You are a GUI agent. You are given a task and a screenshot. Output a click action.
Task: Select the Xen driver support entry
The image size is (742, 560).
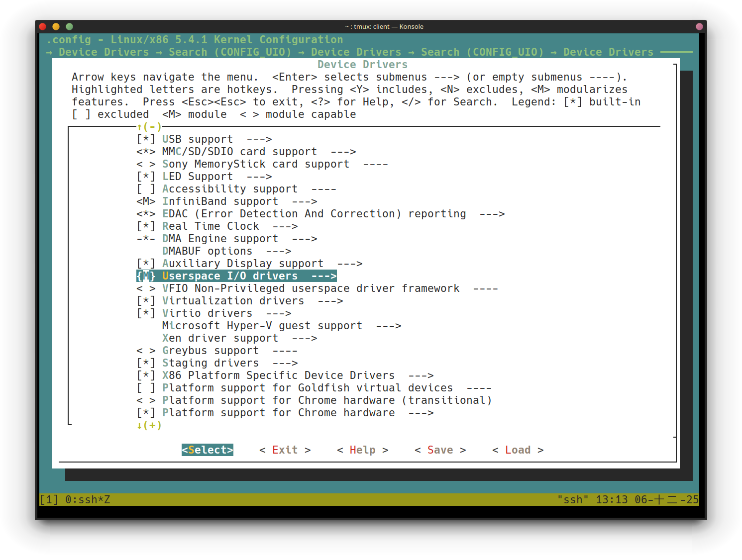pos(220,338)
